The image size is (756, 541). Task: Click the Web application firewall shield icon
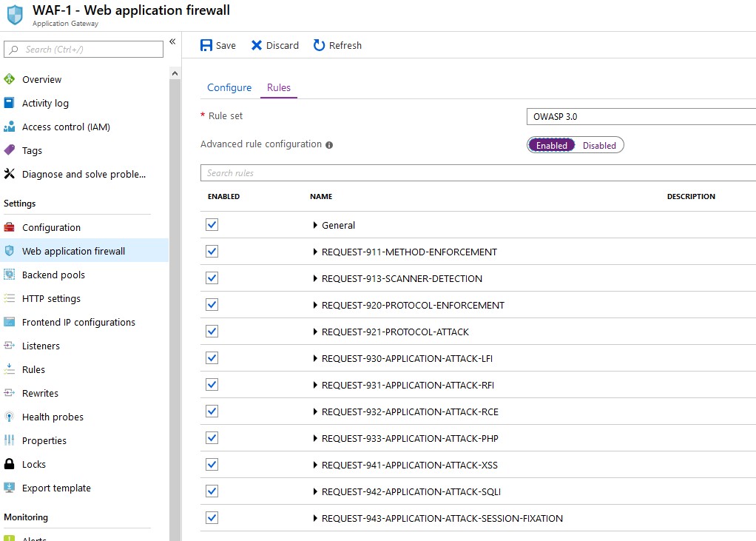(x=9, y=251)
